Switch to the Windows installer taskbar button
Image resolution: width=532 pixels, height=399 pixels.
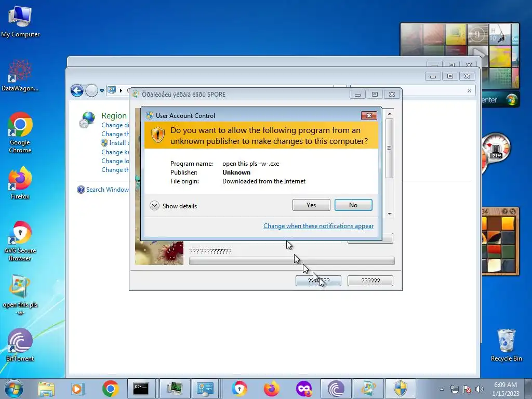coord(368,389)
